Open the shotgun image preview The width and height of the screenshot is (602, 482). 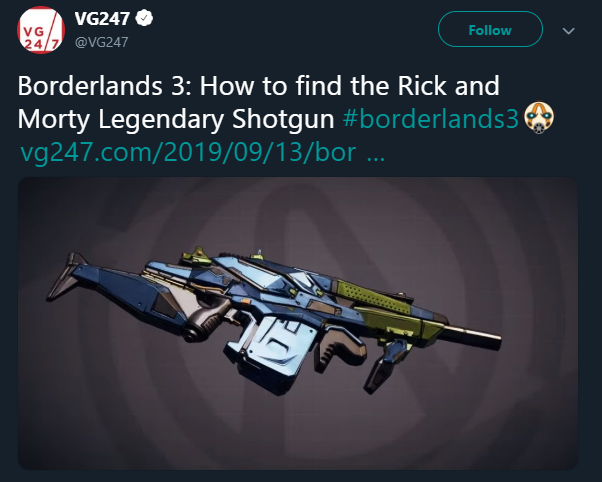[x=298, y=323]
